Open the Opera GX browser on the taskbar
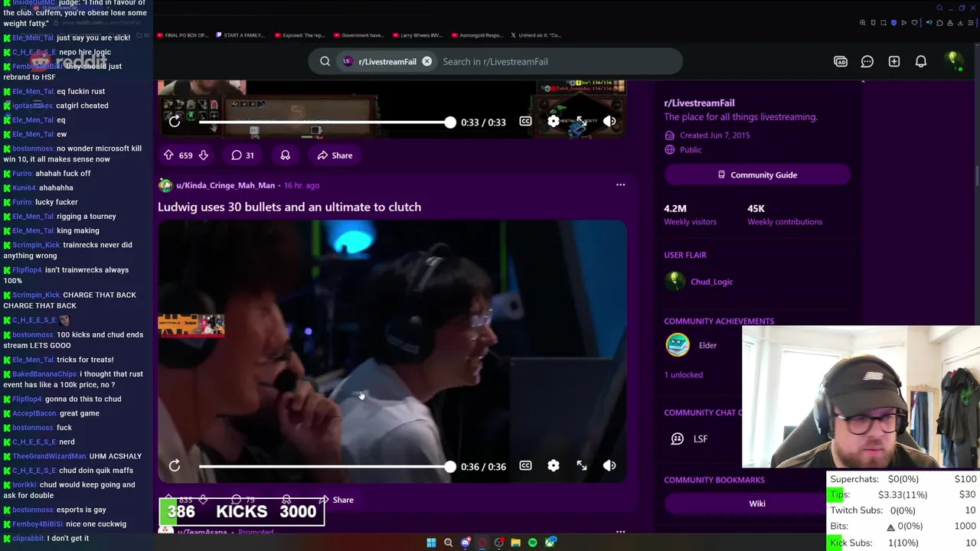The image size is (980, 551). point(482,543)
